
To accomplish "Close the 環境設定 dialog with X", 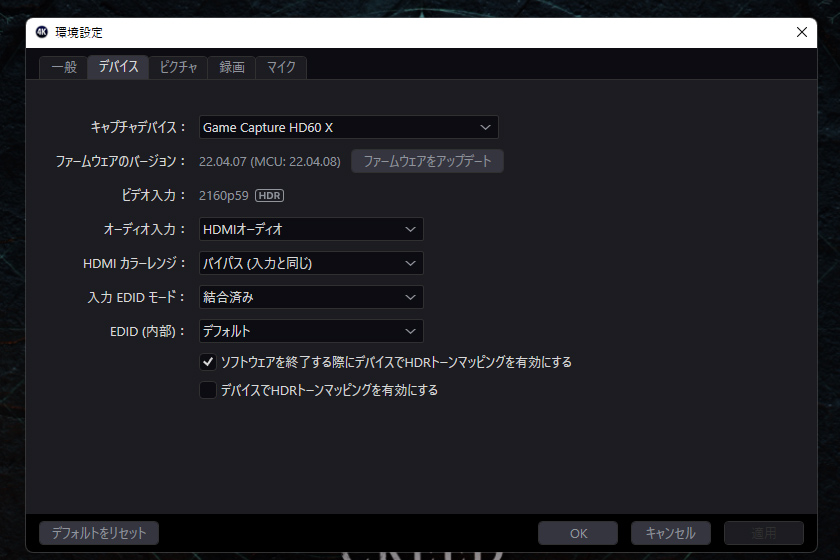I will (801, 32).
